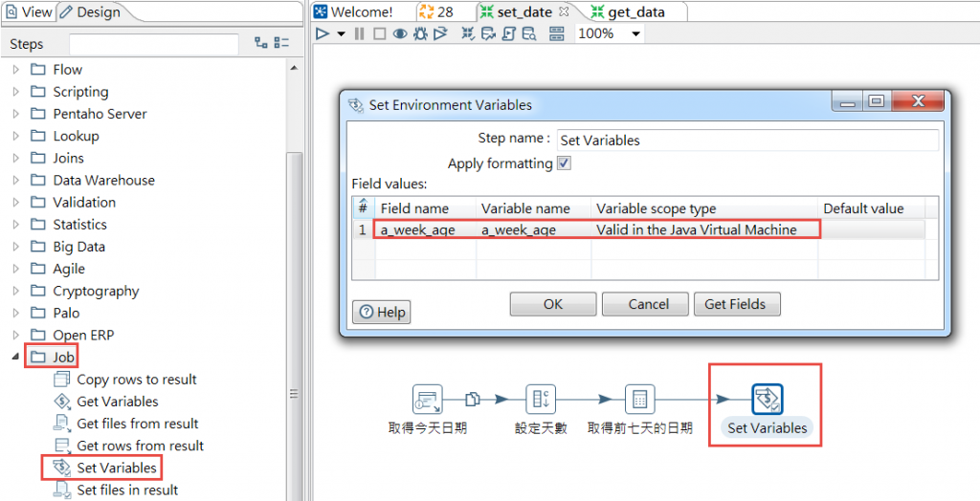
Task: Show the execution results pane
Action: [x=557, y=33]
